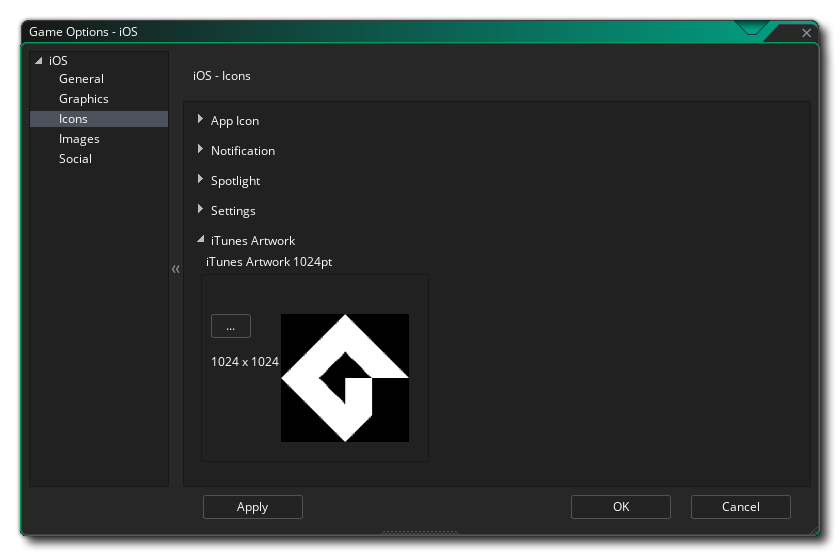840x556 pixels.
Task: Open the Images options page
Action: pos(79,139)
